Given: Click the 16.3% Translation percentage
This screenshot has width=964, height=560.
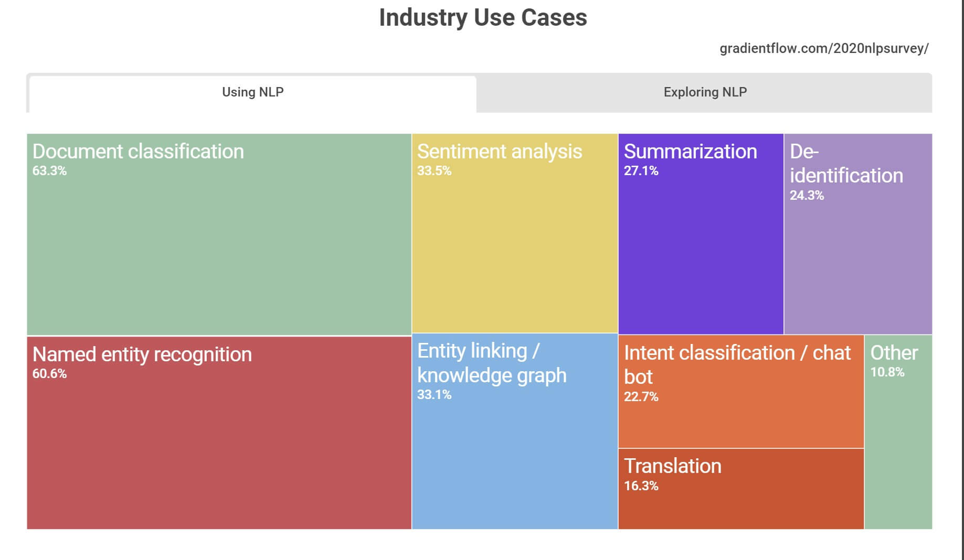Looking at the screenshot, I should [641, 486].
